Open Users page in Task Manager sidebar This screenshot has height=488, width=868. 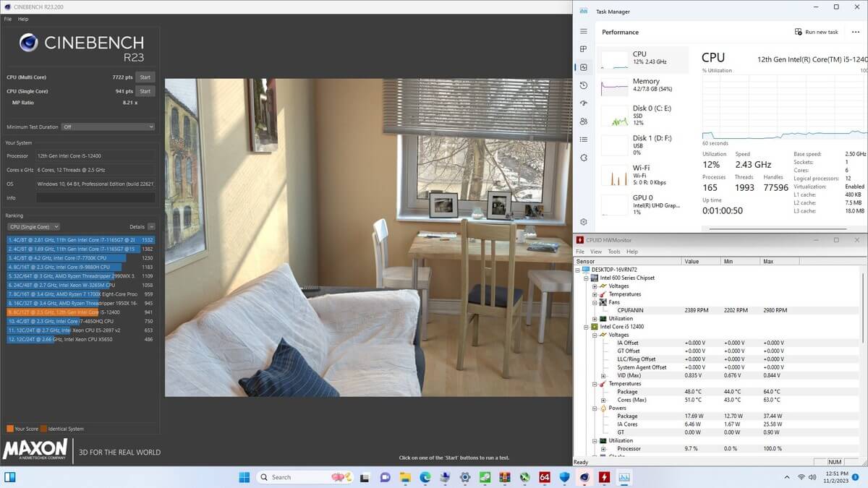[584, 121]
